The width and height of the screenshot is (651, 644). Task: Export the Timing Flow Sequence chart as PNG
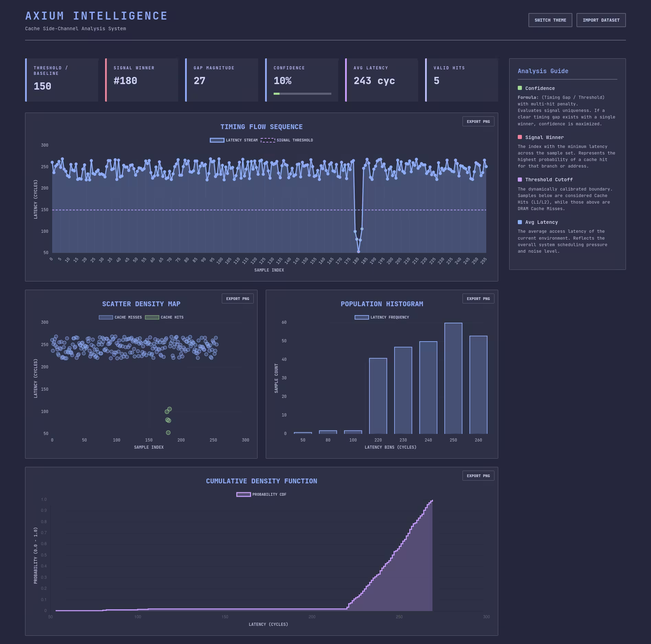coord(478,122)
